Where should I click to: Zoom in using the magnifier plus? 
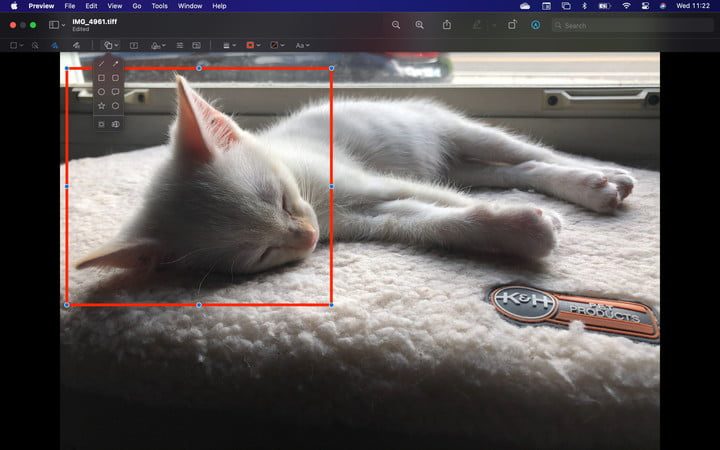[419, 25]
